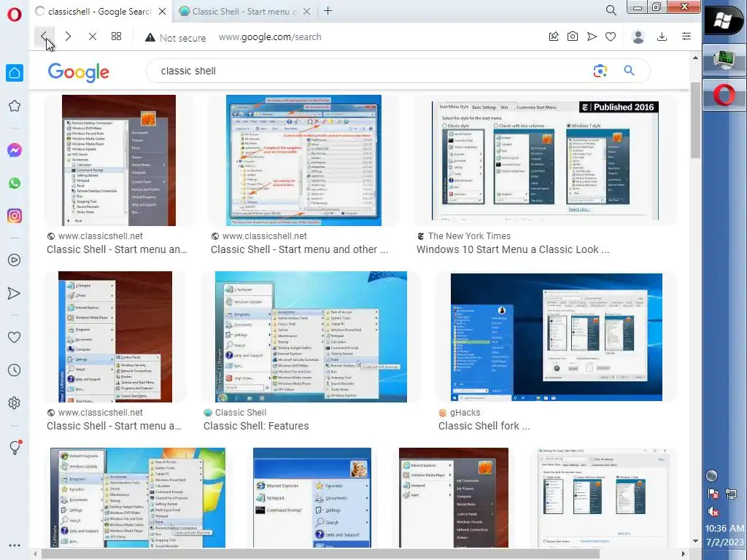This screenshot has width=747, height=560.
Task: Click the tab search magnifier icon
Action: (x=611, y=10)
